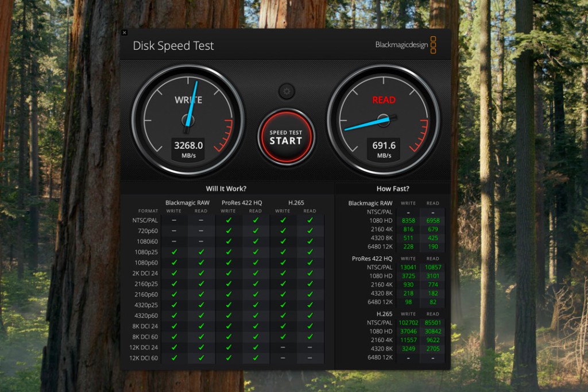Click H.265 write checkmark for 8K DCI 60
Image resolution: width=588 pixels, height=392 pixels.
coord(283,336)
